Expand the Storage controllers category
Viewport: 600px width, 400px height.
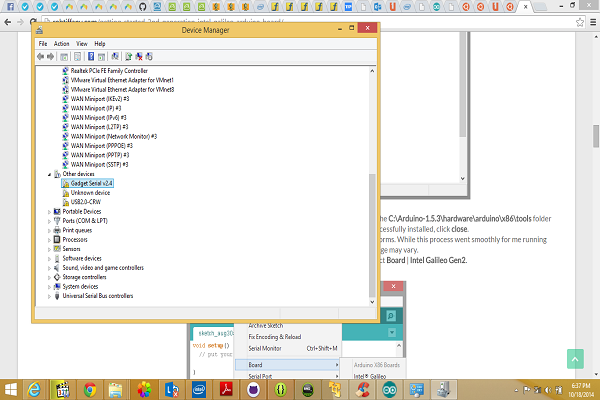click(x=49, y=278)
